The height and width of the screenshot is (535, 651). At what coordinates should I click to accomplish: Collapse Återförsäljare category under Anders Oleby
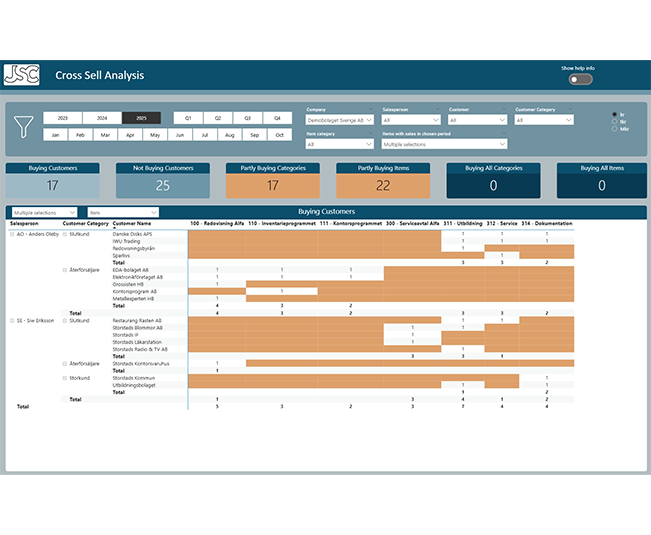65,270
